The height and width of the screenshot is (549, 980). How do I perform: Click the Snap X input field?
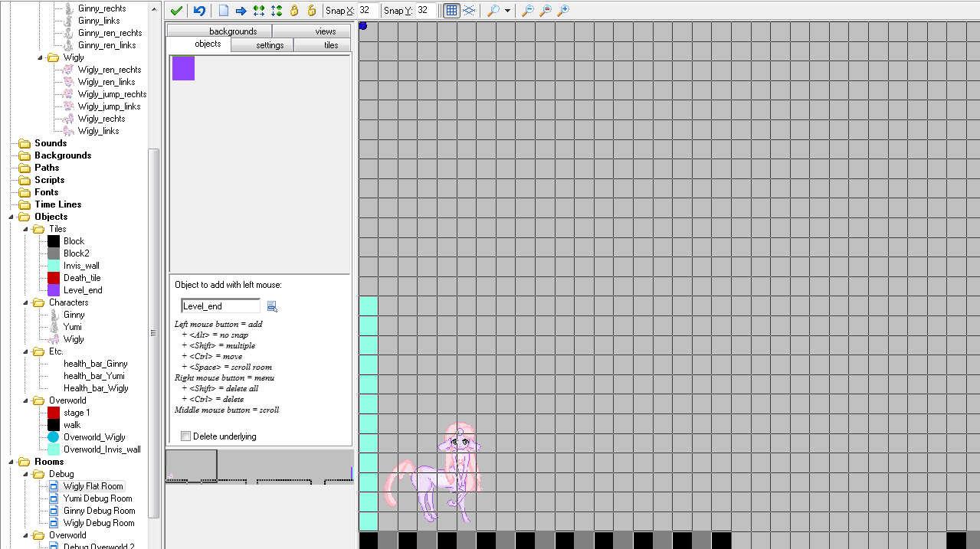368,11
